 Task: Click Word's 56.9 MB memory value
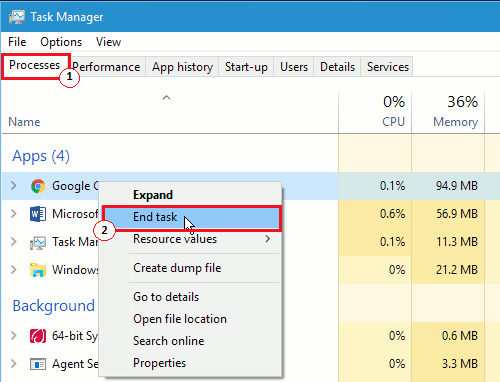457,214
